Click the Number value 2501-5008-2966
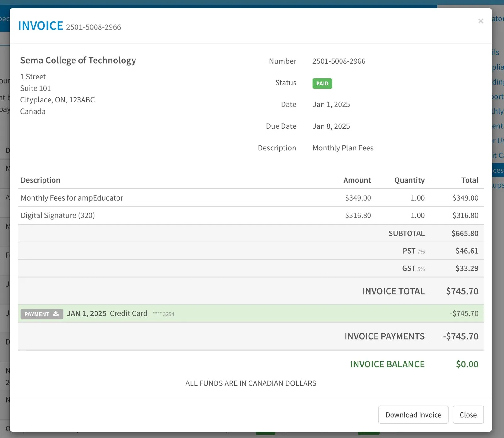 click(x=339, y=61)
